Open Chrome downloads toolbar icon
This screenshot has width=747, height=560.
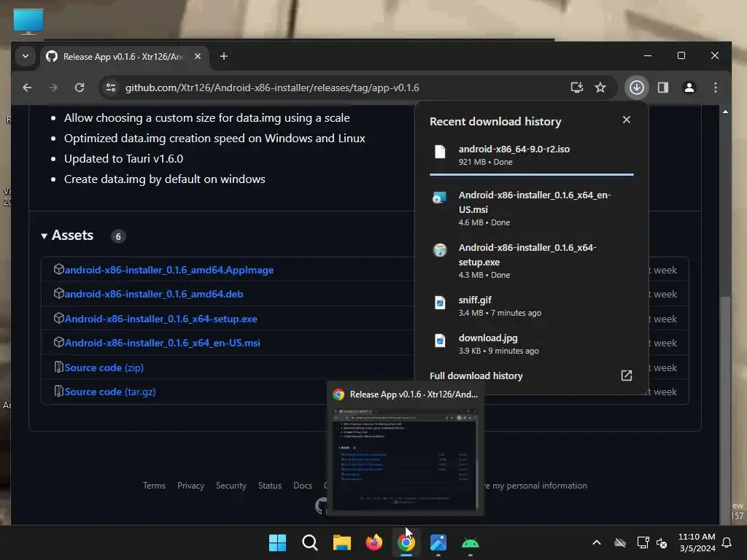point(636,87)
